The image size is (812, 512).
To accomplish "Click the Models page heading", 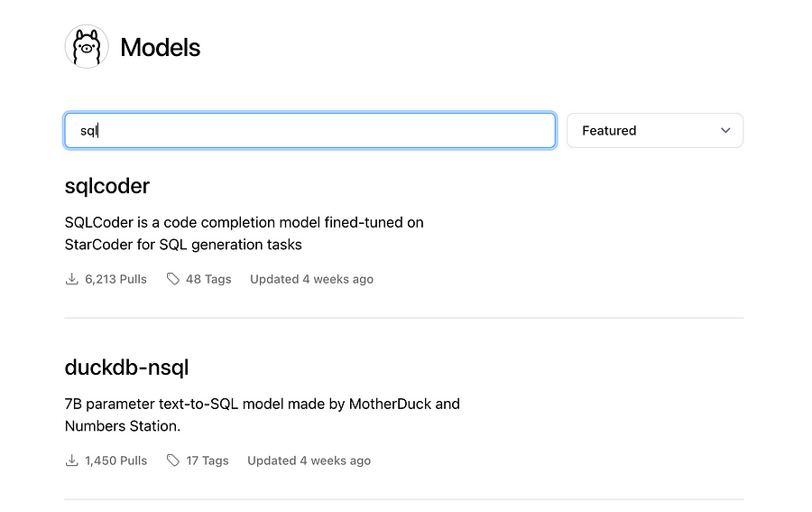I will [x=161, y=47].
